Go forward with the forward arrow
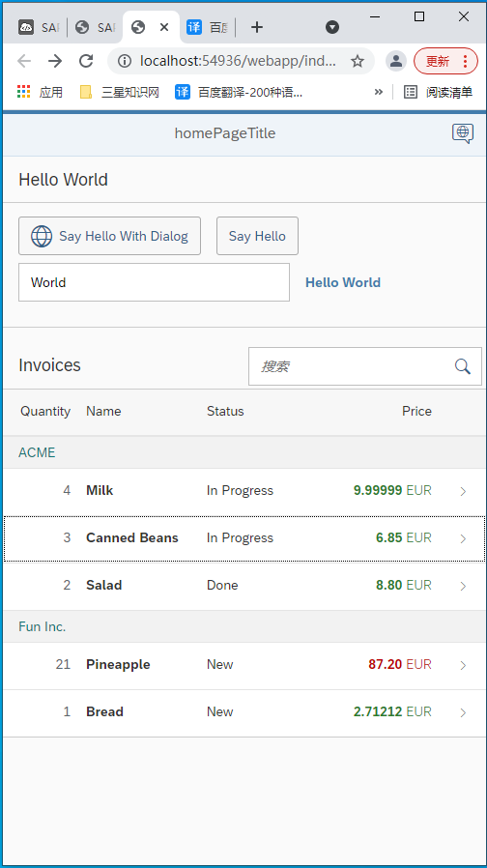 tap(55, 61)
